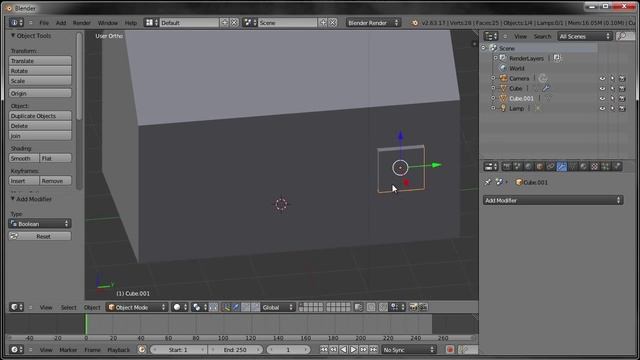Click the OpenGL render image camera icon
Screen dimensions: 640x360
coord(413,307)
